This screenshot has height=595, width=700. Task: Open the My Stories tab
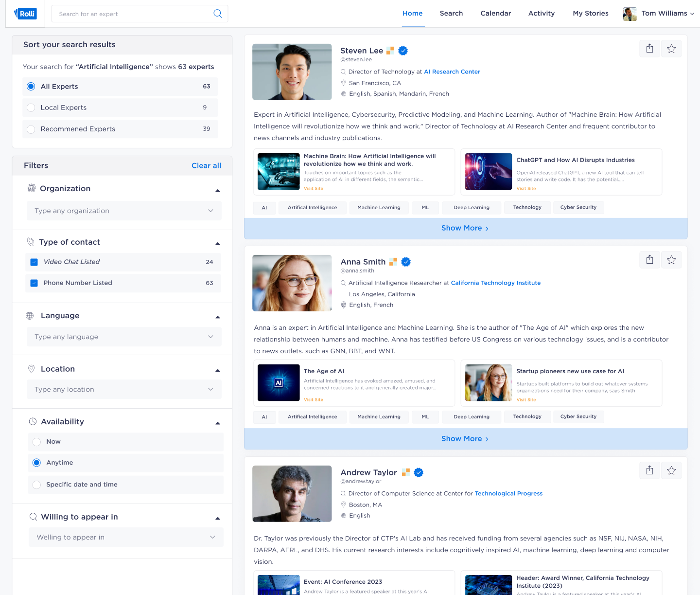[x=590, y=14]
